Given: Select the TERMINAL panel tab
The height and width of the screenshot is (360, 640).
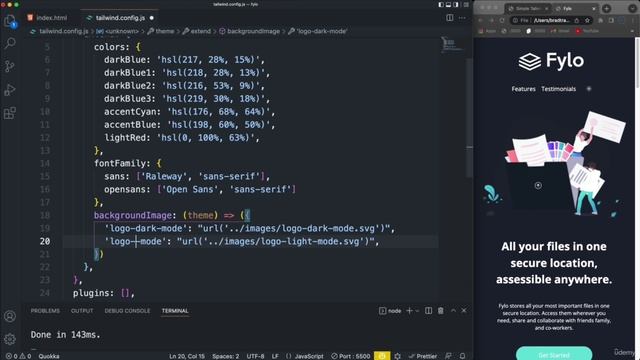Looking at the screenshot, I should [175, 311].
